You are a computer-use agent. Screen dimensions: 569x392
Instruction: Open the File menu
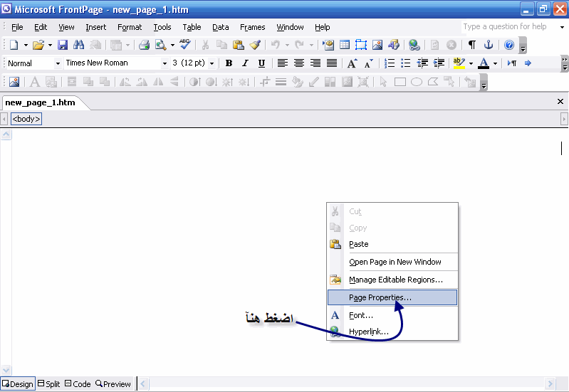click(17, 27)
